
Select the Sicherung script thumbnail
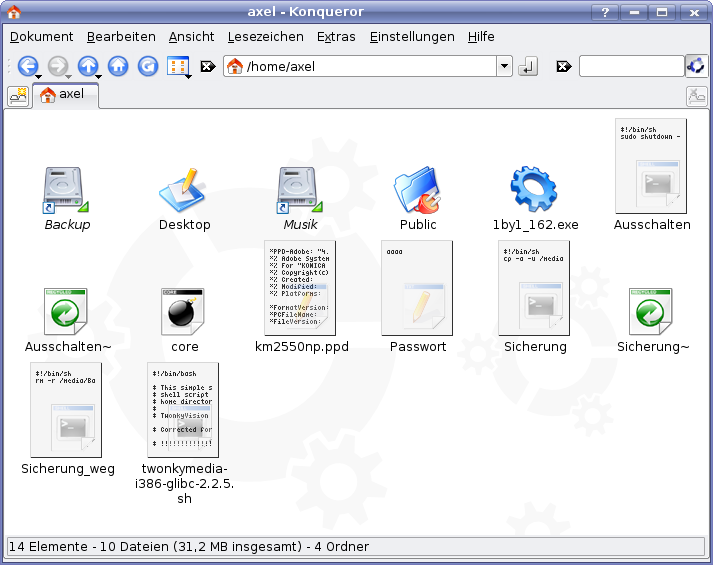[x=534, y=288]
